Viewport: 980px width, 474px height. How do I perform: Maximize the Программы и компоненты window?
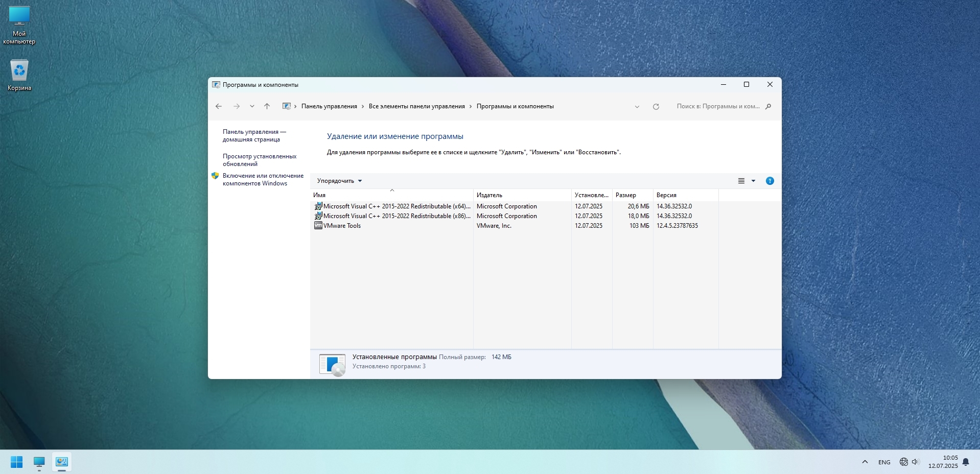click(746, 85)
